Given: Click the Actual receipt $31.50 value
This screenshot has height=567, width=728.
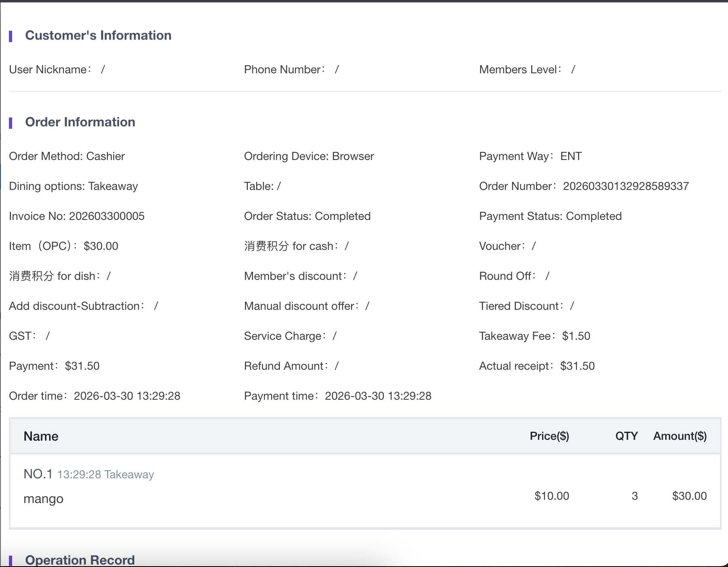Looking at the screenshot, I should coord(577,366).
